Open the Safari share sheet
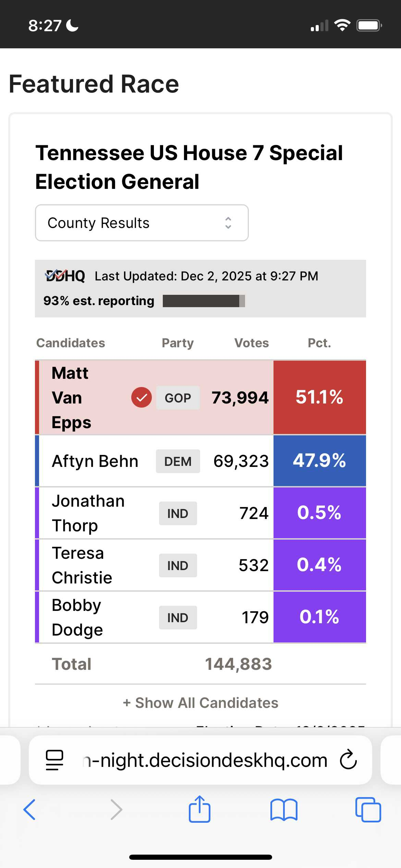This screenshot has width=401, height=868. click(199, 809)
